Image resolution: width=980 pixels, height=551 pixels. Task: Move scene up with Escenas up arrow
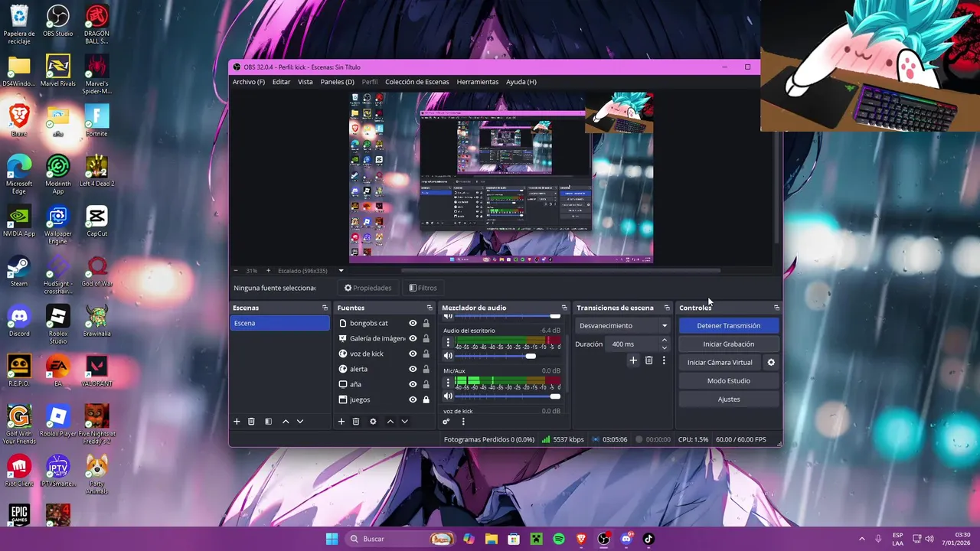pos(286,422)
